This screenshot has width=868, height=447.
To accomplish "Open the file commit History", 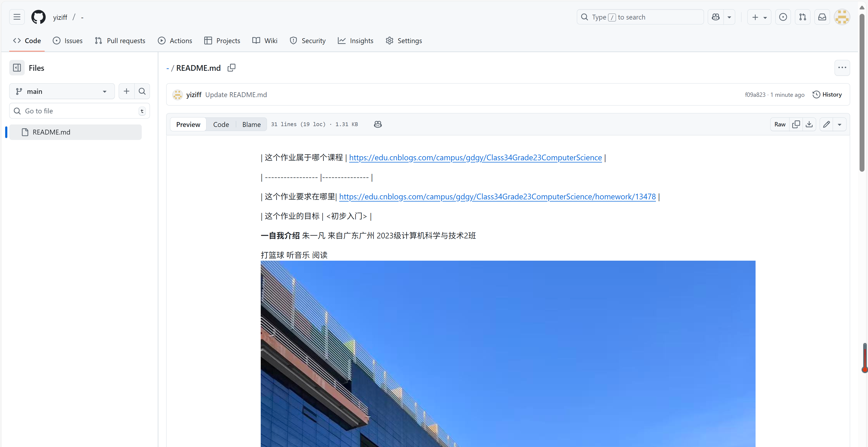I will (827, 95).
